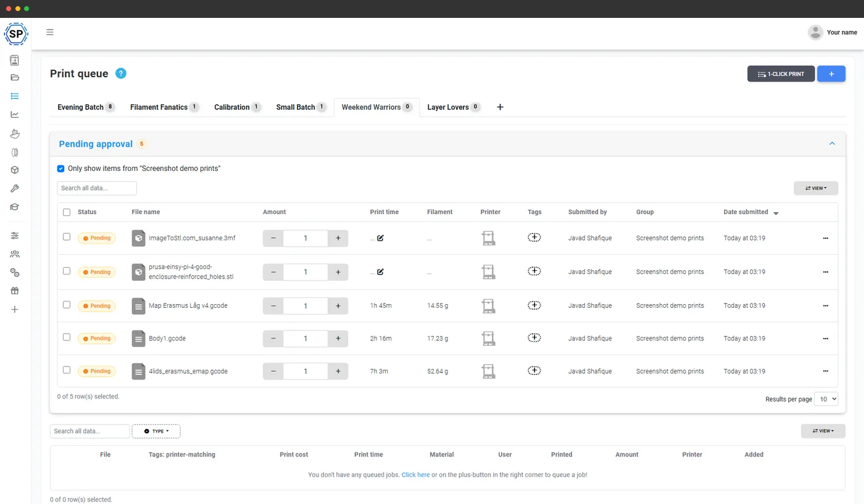The width and height of the screenshot is (864, 504).
Task: Click the blue help question mark icon
Action: click(x=121, y=73)
